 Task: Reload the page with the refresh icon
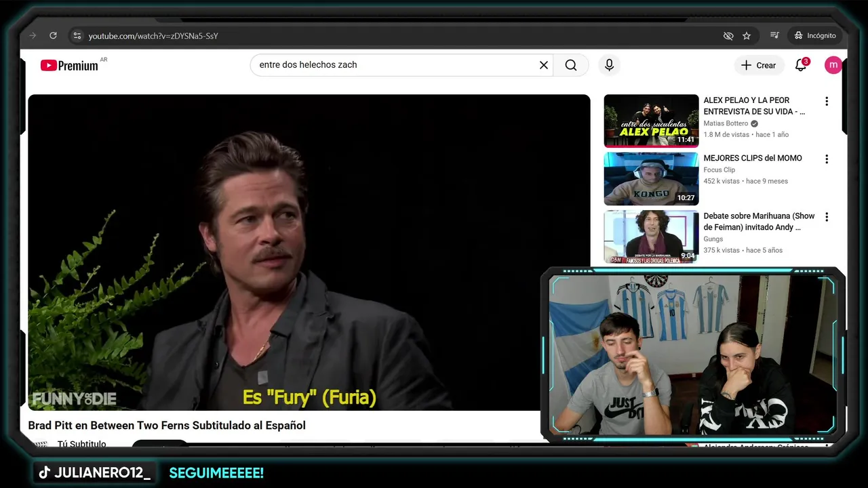(53, 35)
